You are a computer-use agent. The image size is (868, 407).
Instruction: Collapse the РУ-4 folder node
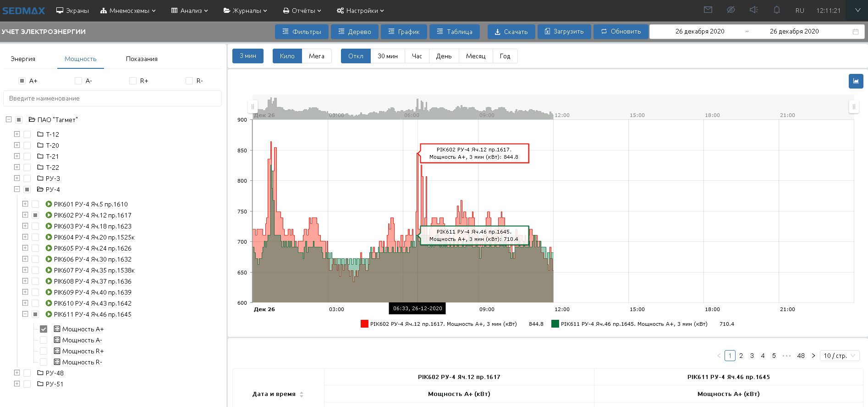click(x=17, y=190)
